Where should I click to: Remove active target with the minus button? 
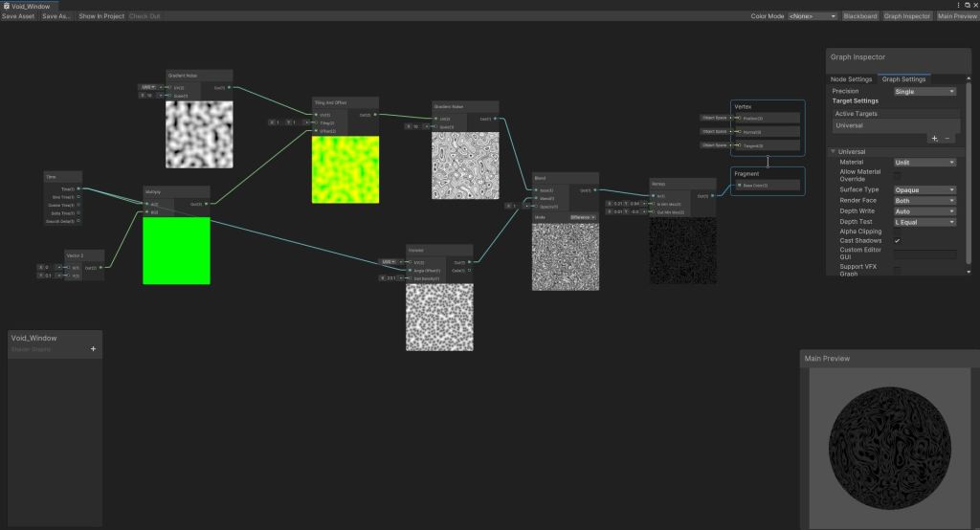[948, 139]
